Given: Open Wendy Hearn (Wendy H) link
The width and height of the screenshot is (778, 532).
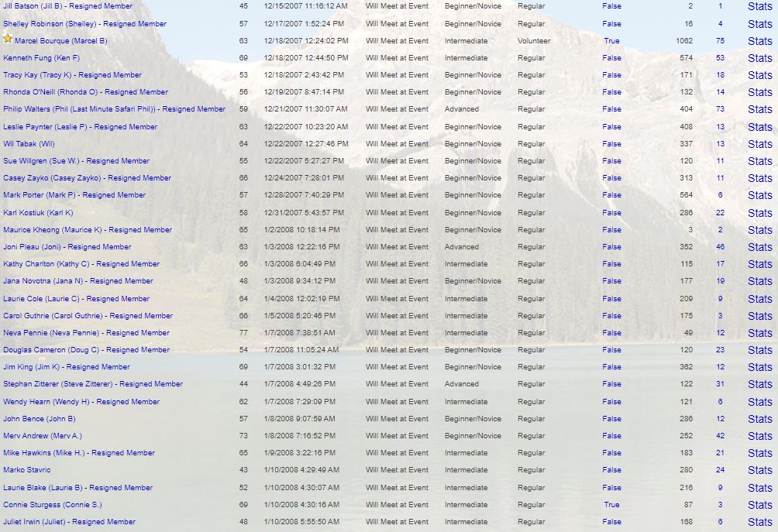Looking at the screenshot, I should 81,402.
